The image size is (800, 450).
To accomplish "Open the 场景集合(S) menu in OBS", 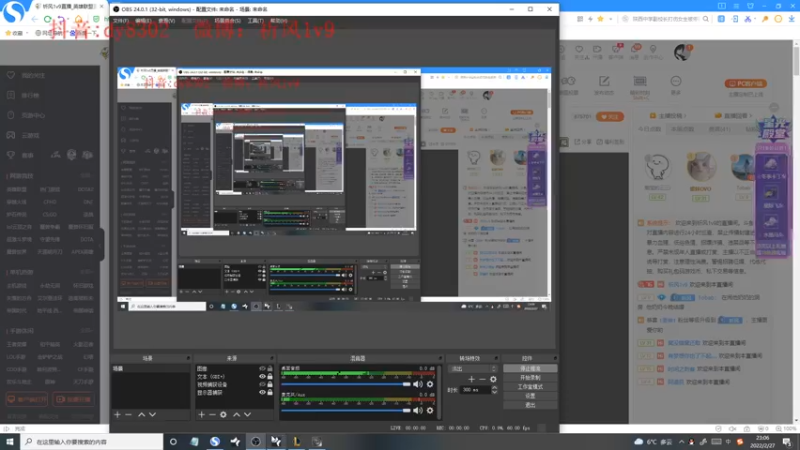I will point(228,21).
